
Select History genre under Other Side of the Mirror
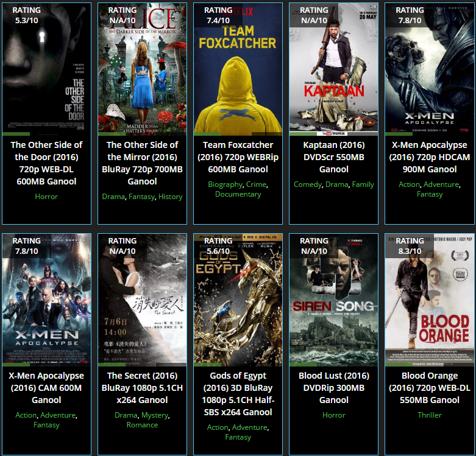point(170,197)
